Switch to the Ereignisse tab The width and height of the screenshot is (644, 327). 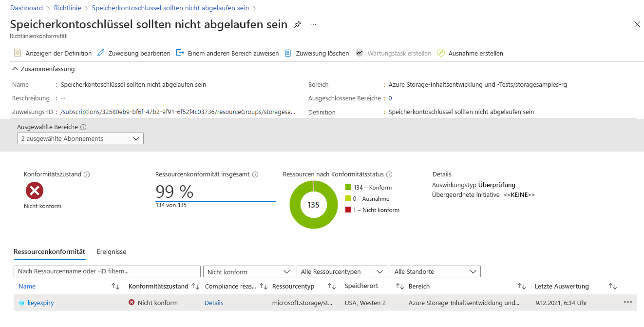click(x=112, y=251)
